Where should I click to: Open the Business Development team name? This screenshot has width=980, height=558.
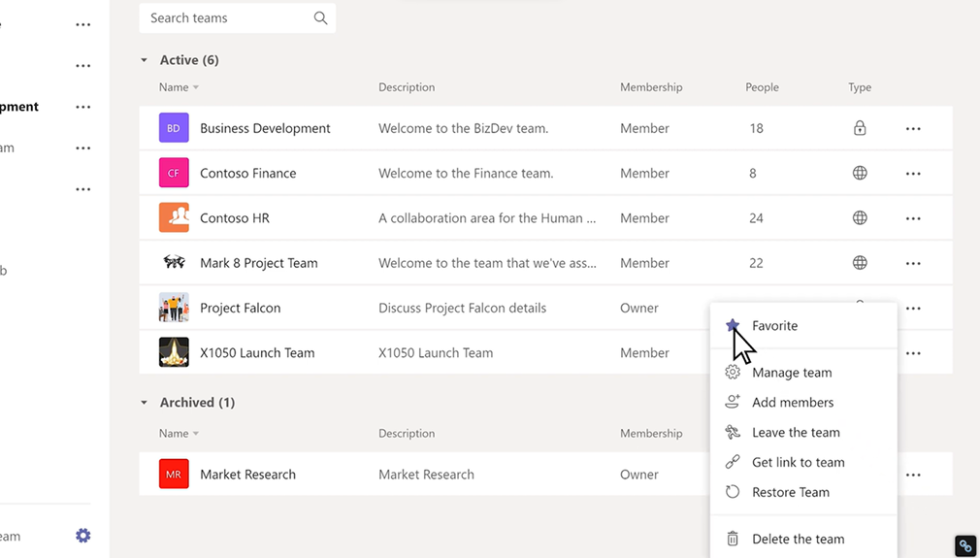click(265, 128)
